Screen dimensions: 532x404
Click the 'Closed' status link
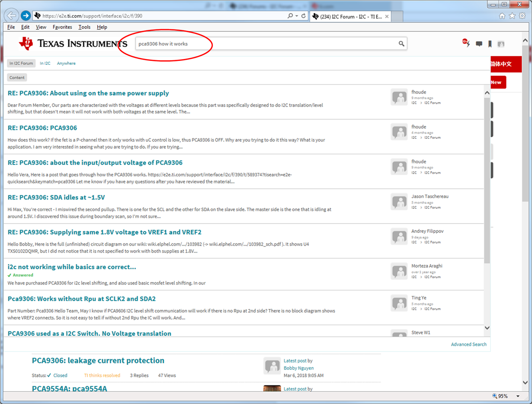tap(60, 375)
